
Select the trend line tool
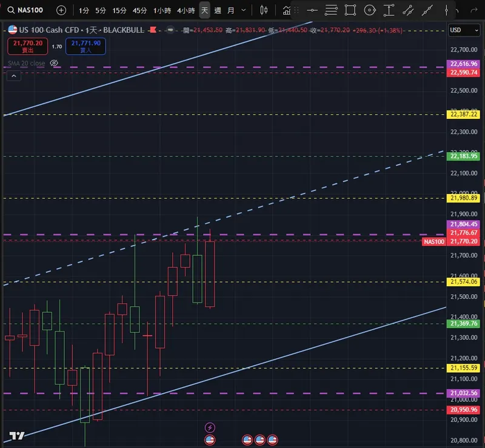click(427, 10)
